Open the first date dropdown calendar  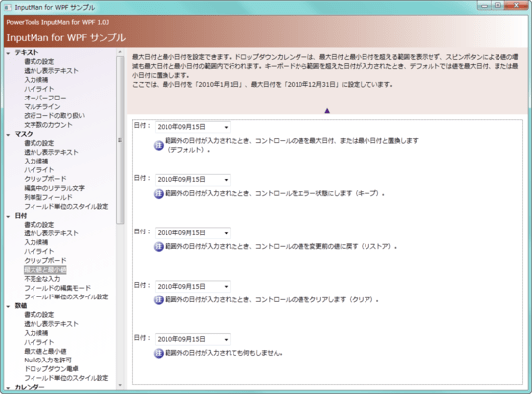226,128
